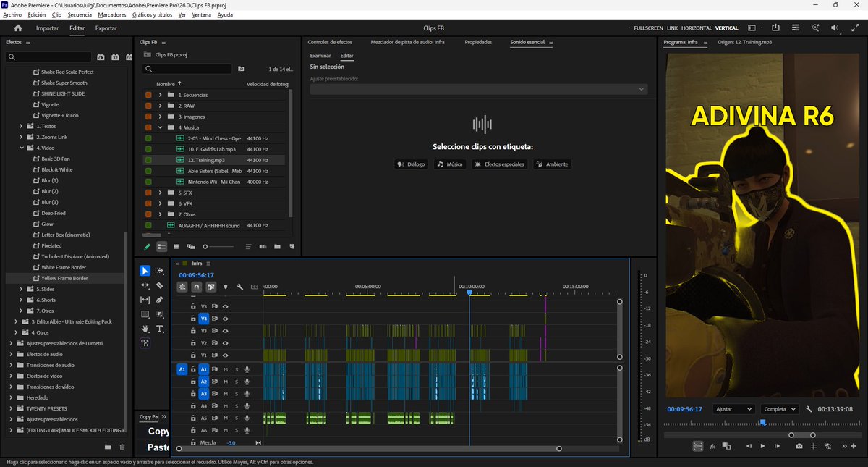Click the share/export icon in top bar
Image resolution: width=868 pixels, height=467 pixels.
pos(775,28)
